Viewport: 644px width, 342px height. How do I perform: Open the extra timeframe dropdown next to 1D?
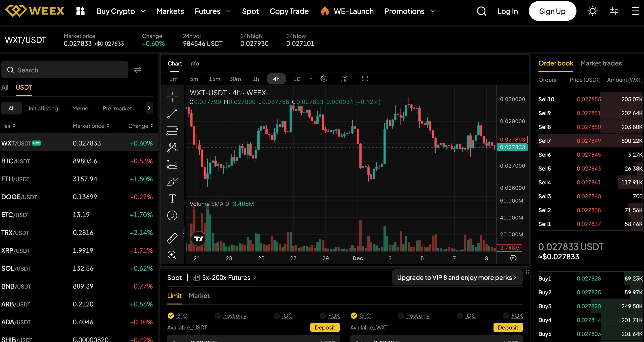pos(311,78)
